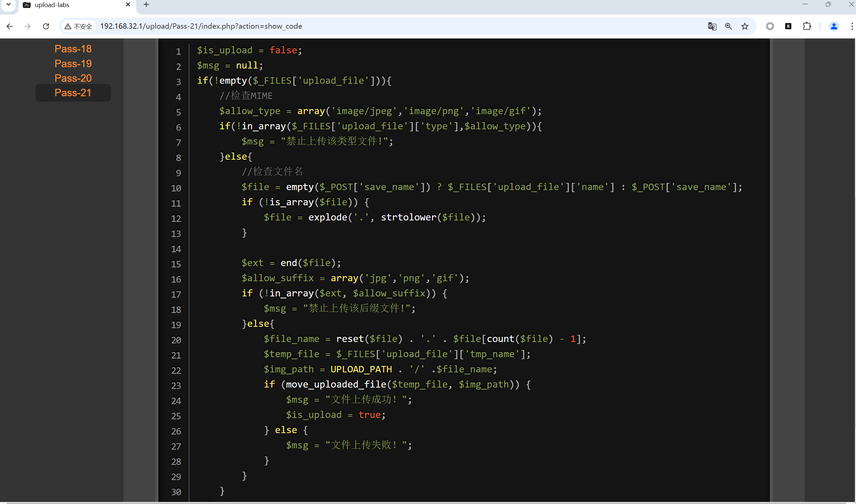The height and width of the screenshot is (504, 856).
Task: Show site info for the not-secure warning
Action: (78, 26)
